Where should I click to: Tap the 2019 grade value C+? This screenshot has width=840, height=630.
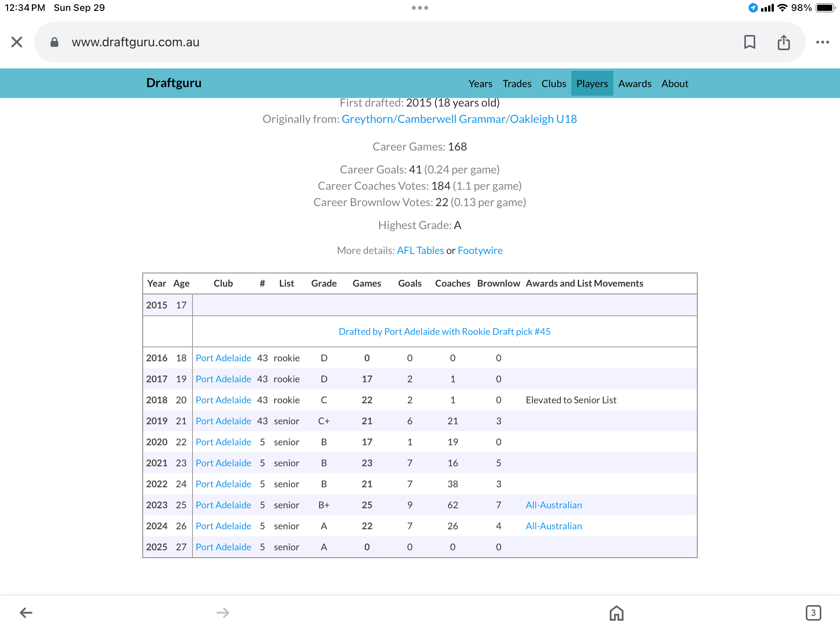click(x=324, y=421)
